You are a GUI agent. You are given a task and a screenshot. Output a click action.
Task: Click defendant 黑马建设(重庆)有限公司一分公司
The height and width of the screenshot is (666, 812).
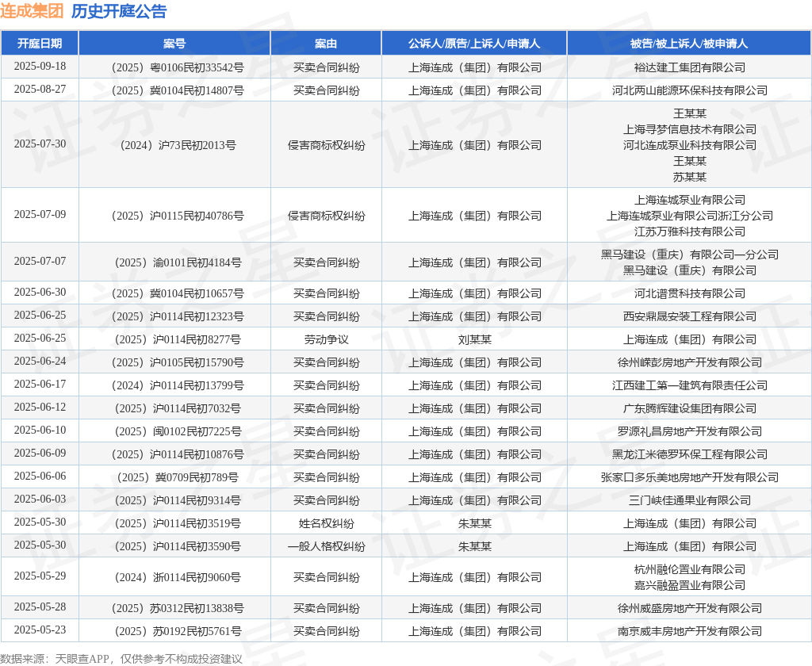coord(689,255)
